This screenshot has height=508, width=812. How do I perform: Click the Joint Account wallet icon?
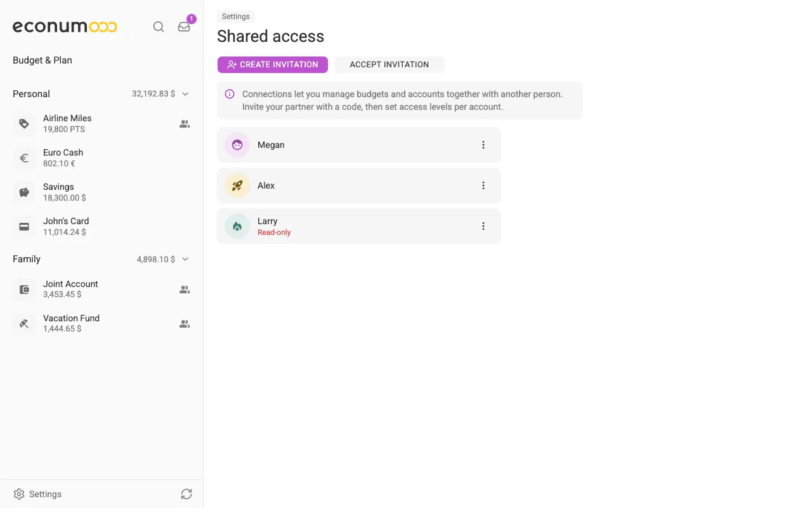[x=24, y=290]
